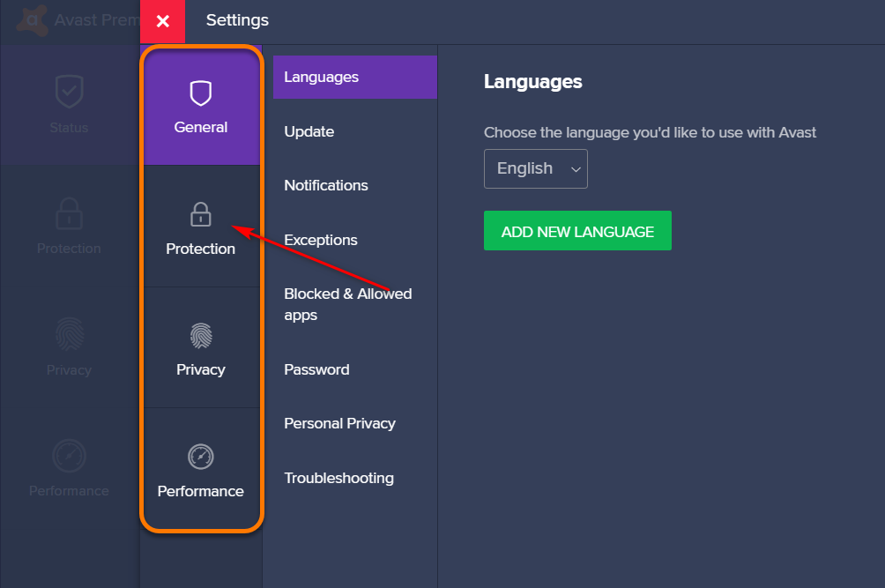Click the Avast logo in the title bar
Image resolution: width=885 pixels, height=588 pixels.
[x=33, y=19]
